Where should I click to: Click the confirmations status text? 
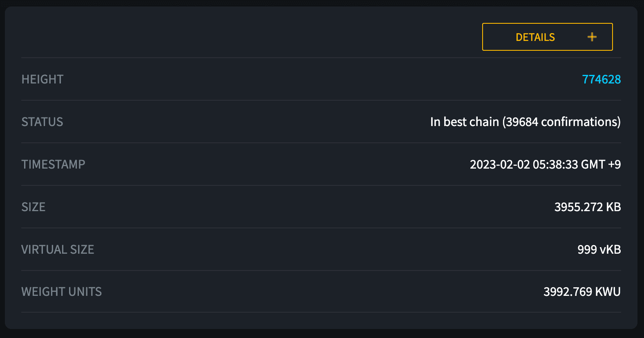click(525, 122)
